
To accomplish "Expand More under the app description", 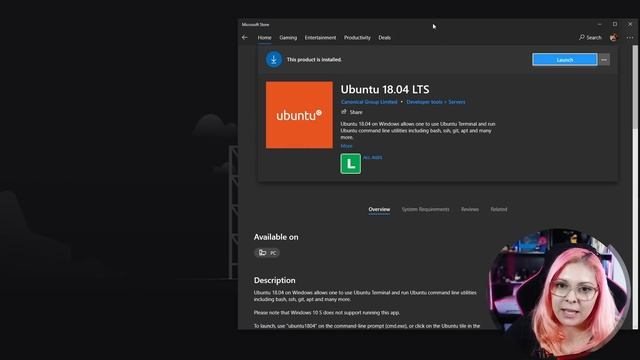I will (346, 146).
